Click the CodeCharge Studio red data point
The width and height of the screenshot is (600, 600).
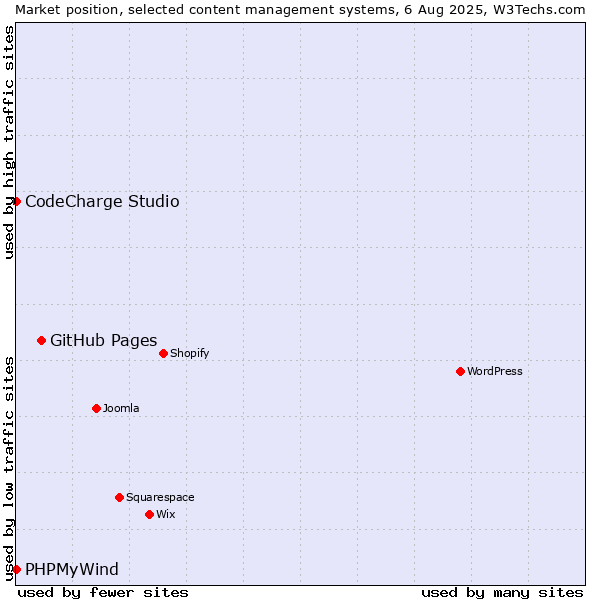click(16, 201)
